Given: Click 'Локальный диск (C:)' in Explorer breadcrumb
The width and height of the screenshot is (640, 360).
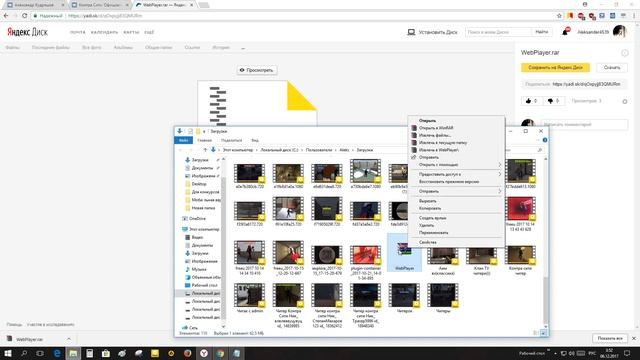Looking at the screenshot, I should tap(279, 150).
